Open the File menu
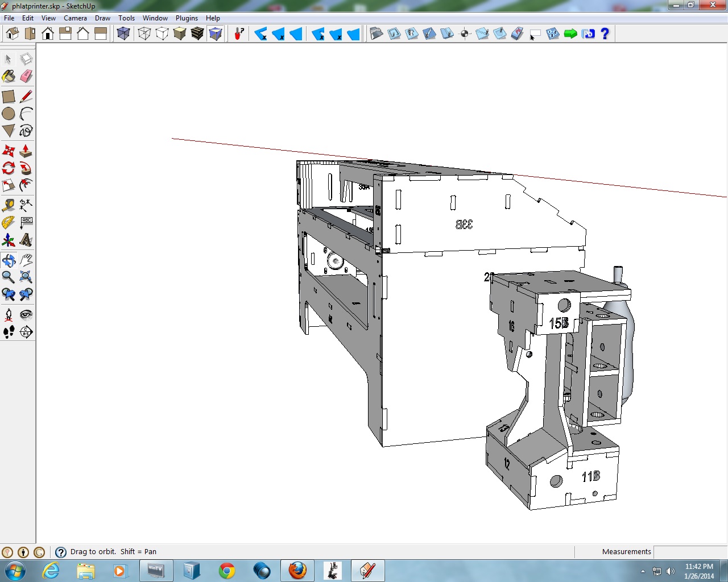This screenshot has height=582, width=728. point(9,18)
